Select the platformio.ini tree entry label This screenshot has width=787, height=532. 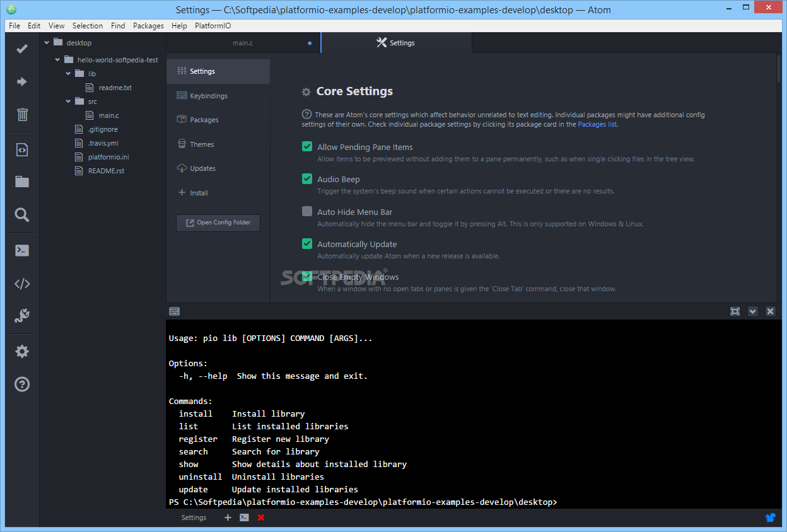pos(108,157)
